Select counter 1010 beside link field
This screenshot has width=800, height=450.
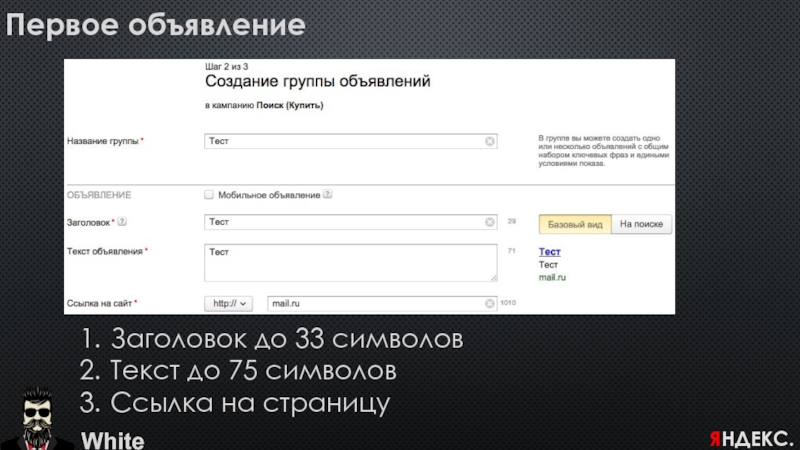(x=508, y=303)
